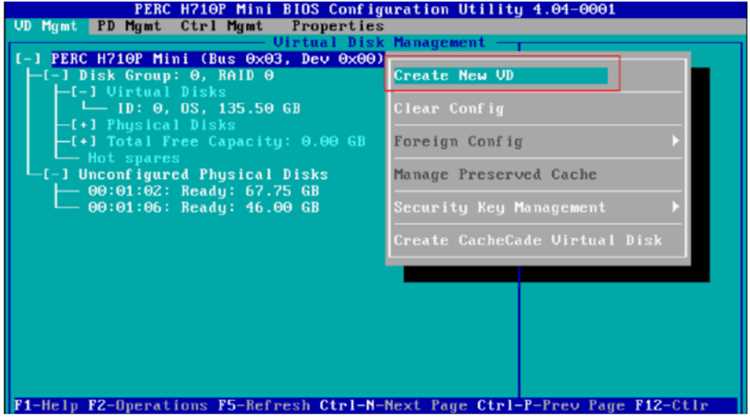Select disk 00:01:02 Ready 67.75 GB
Viewport: 750px width, 420px height.
tap(203, 191)
